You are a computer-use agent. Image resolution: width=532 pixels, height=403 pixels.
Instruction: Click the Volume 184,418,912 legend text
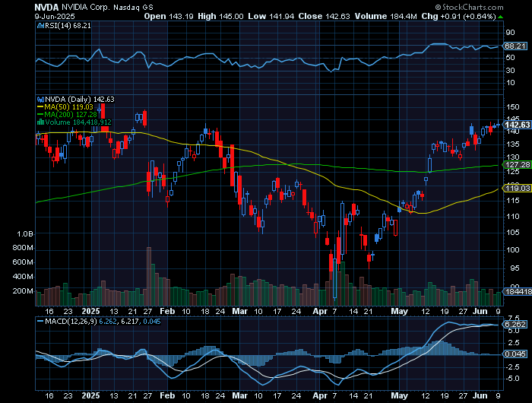[x=78, y=122]
